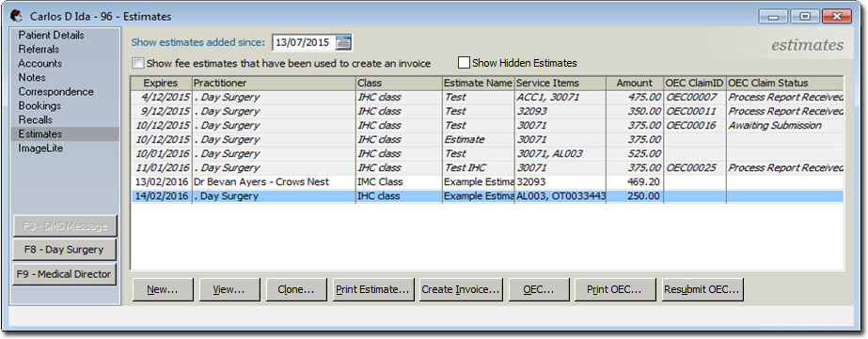Create a new estimate with New button
This screenshot has width=868, height=339.
click(163, 289)
